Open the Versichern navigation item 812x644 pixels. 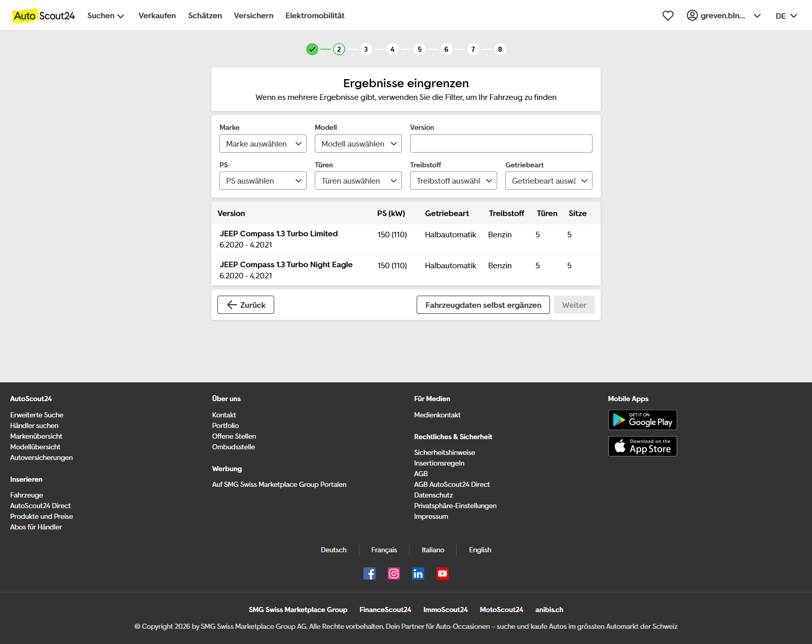(253, 16)
